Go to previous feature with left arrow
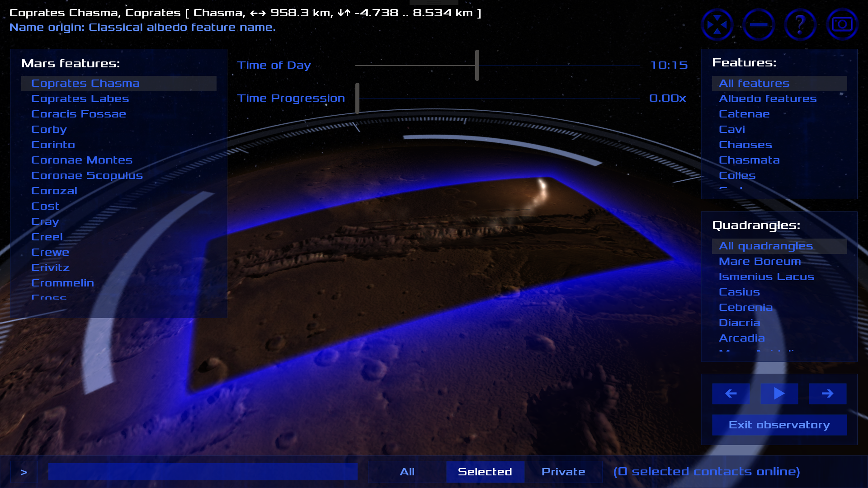Screen dimensions: 868x488 [731, 394]
